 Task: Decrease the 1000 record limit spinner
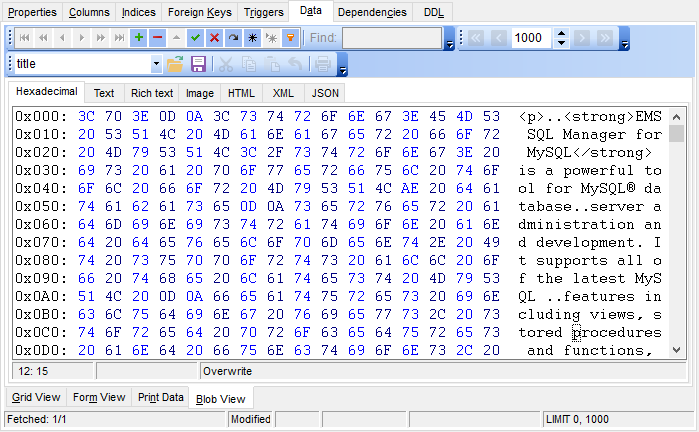562,43
